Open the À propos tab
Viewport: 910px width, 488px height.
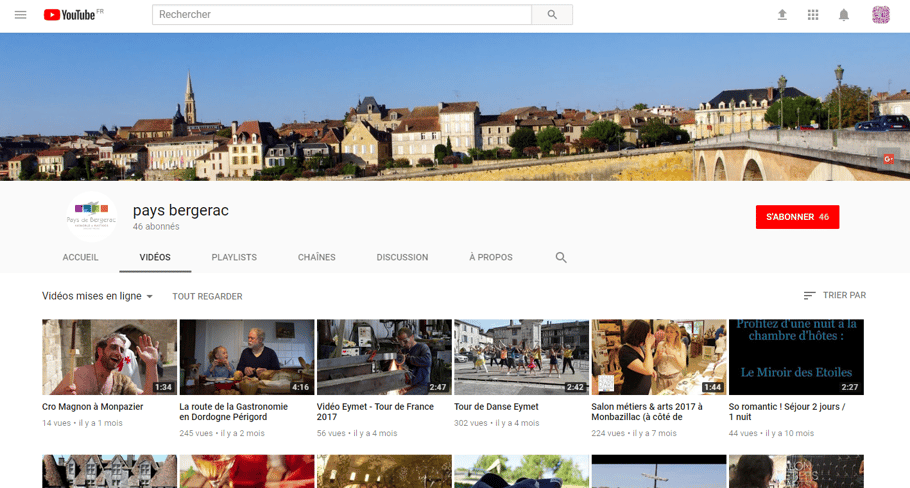491,258
